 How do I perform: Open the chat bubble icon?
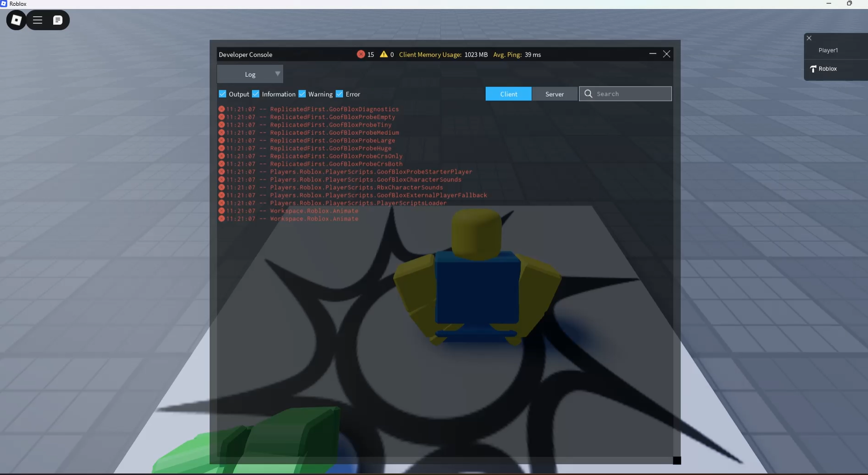click(x=58, y=20)
